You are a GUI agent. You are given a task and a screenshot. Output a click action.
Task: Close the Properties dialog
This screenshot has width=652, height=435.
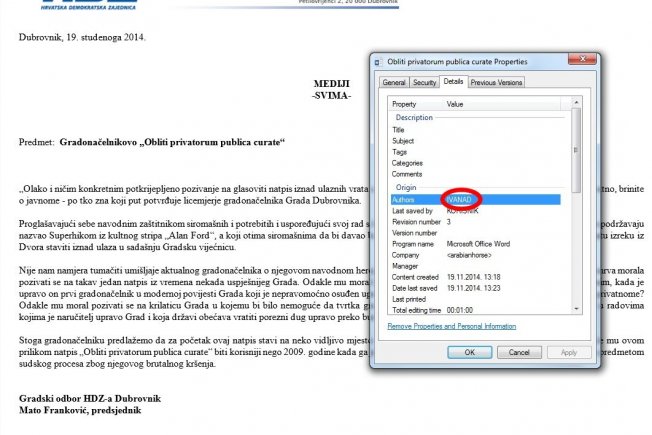pyautogui.click(x=582, y=59)
